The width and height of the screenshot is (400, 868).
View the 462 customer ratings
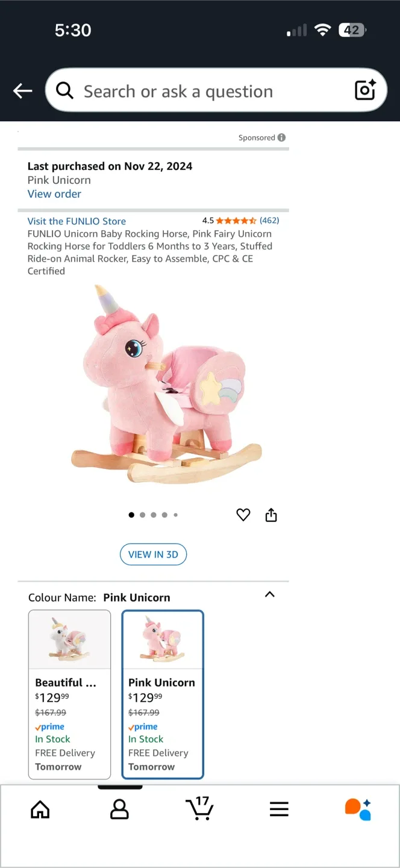pyautogui.click(x=269, y=221)
